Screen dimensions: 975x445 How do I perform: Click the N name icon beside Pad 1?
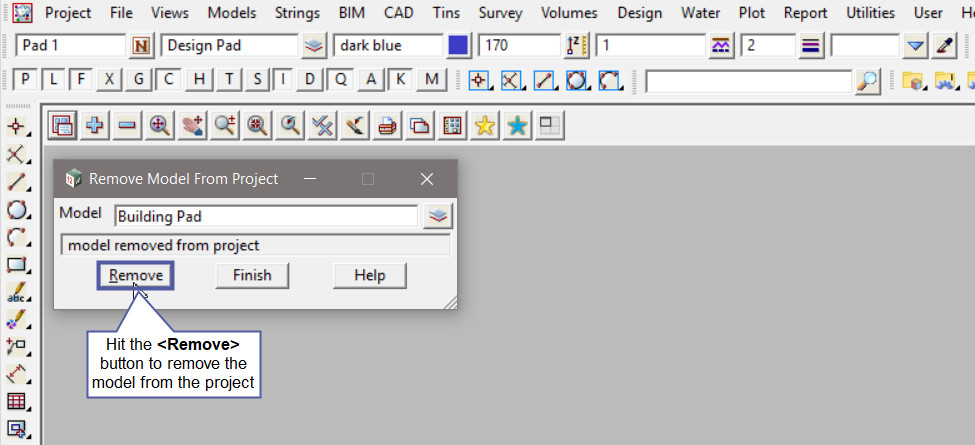coord(142,45)
